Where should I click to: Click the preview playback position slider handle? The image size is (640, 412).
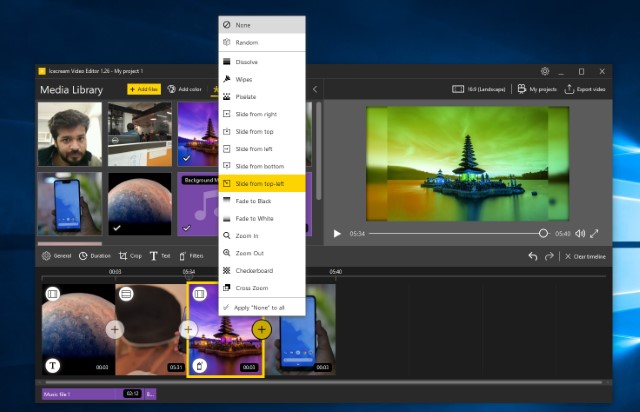click(543, 233)
